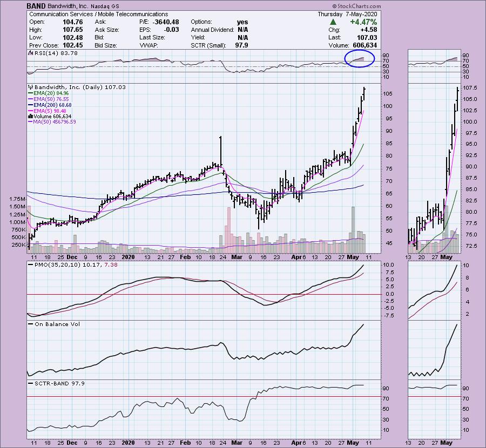Click the Options value yes
The width and height of the screenshot is (486, 448).
tap(242, 22)
